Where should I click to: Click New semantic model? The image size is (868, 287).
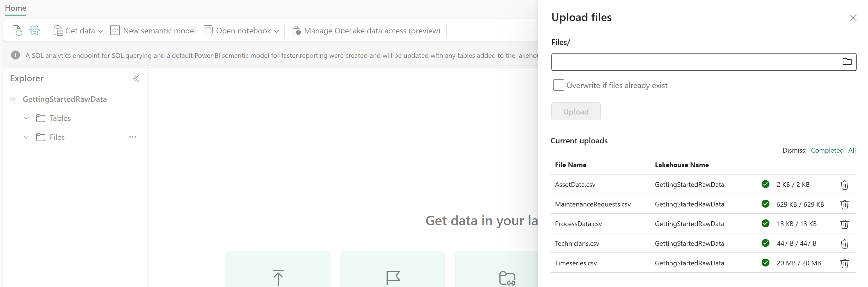click(153, 31)
